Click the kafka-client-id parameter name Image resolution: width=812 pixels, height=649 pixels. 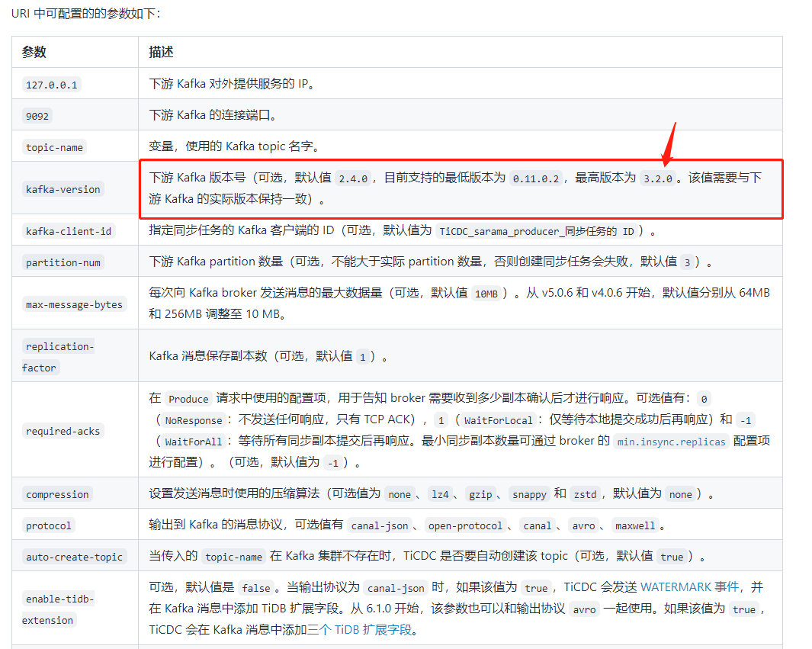point(69,231)
